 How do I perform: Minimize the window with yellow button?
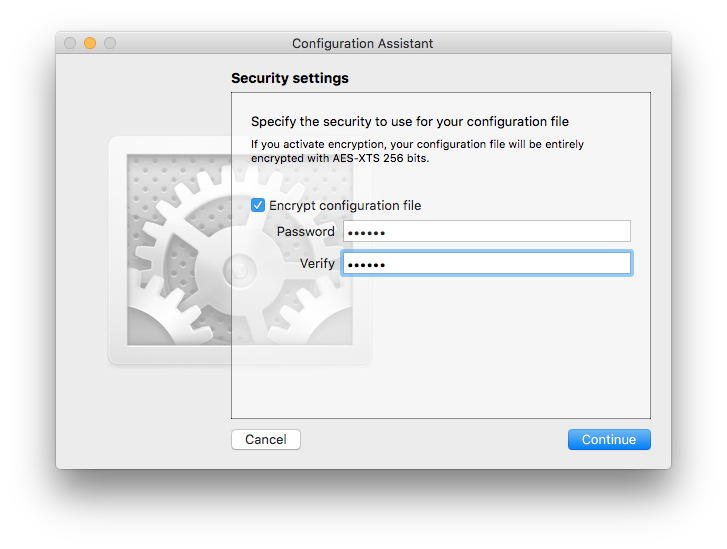click(x=90, y=43)
